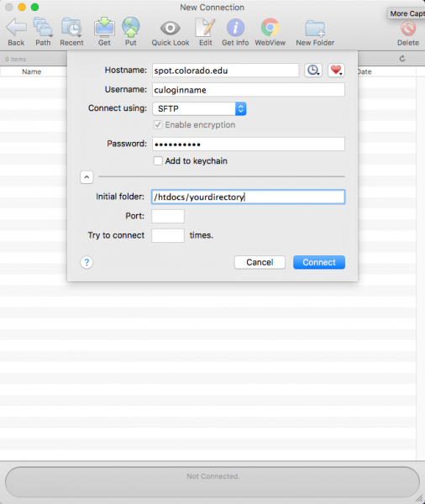Launch WebView Chrome icon
Image resolution: width=425 pixels, height=504 pixels.
point(270,28)
